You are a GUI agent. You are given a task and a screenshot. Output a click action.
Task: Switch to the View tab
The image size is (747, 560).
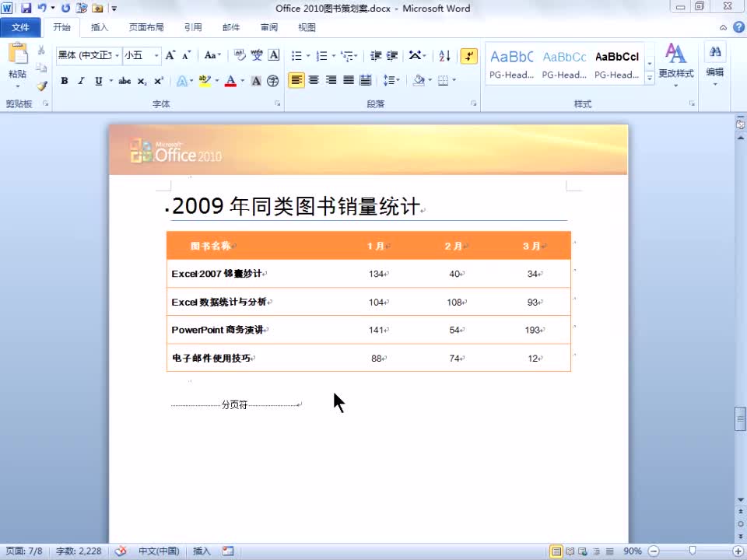307,27
